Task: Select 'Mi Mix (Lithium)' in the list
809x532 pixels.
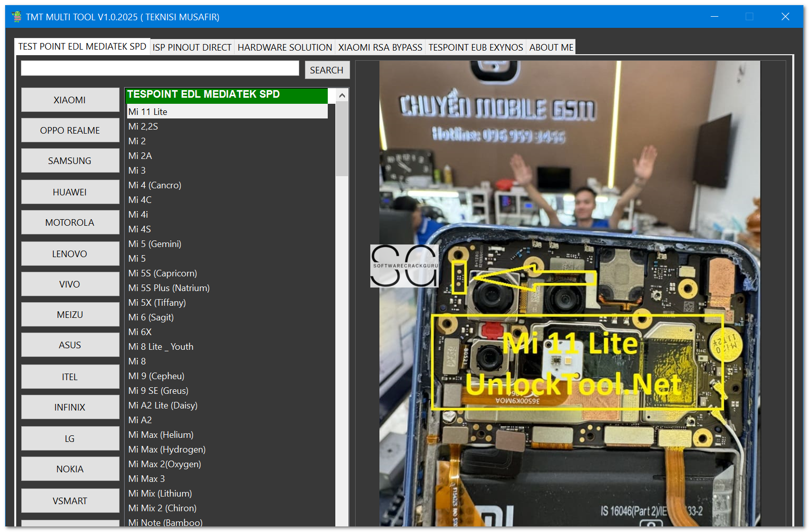Action: [227, 493]
